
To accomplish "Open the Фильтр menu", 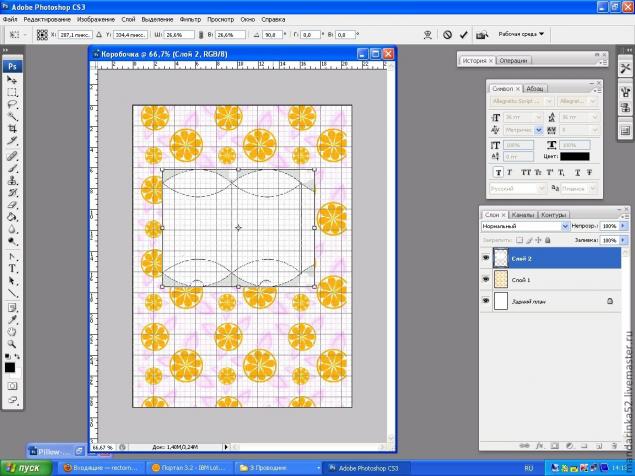I will point(190,19).
